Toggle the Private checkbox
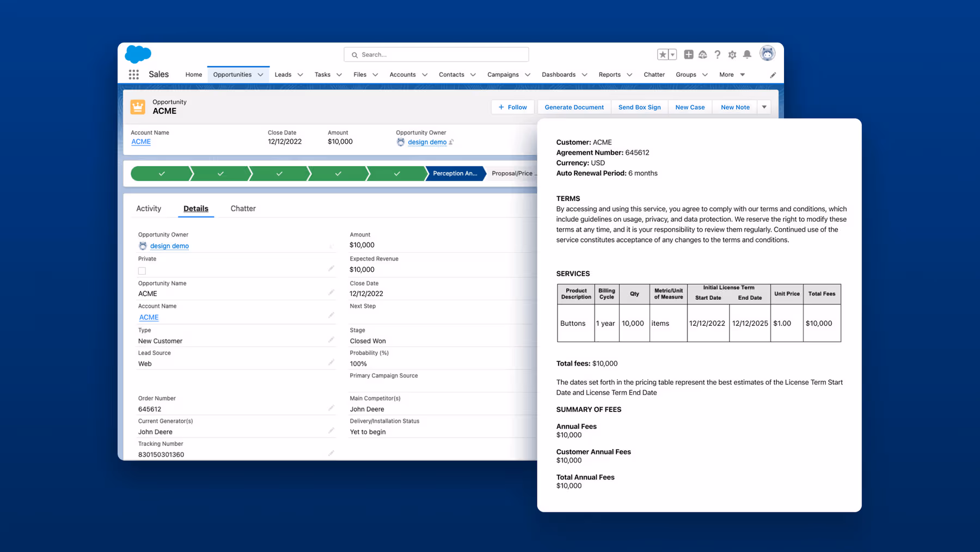The width and height of the screenshot is (980, 552). click(142, 271)
